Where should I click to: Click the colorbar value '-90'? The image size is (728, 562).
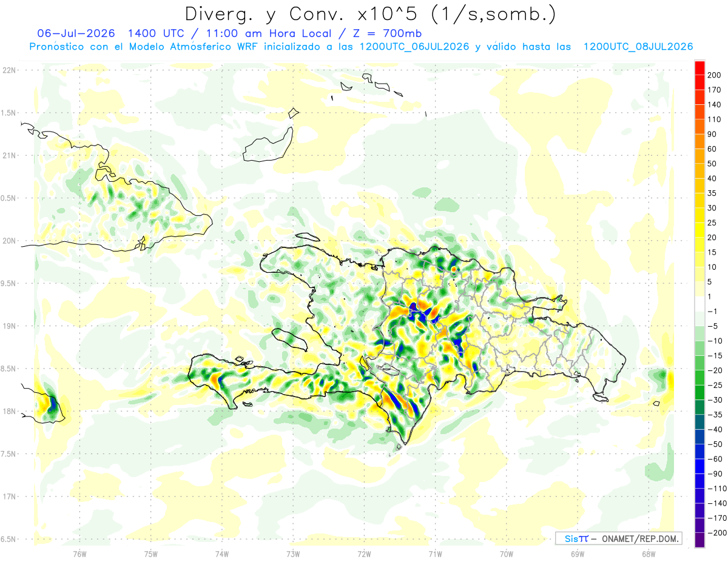[715, 473]
